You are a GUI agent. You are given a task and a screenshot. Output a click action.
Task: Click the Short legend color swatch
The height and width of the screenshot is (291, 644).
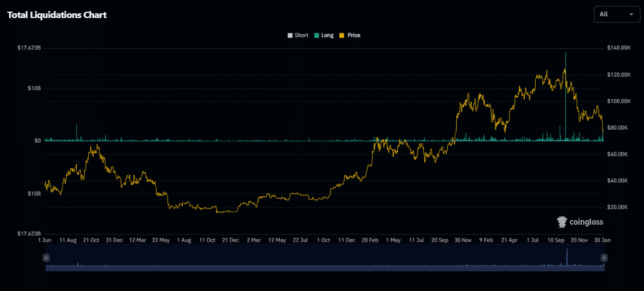click(x=290, y=35)
